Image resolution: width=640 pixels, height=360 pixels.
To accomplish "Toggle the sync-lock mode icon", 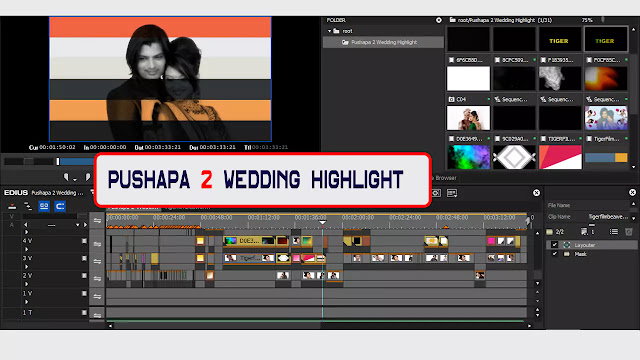I will point(28,207).
